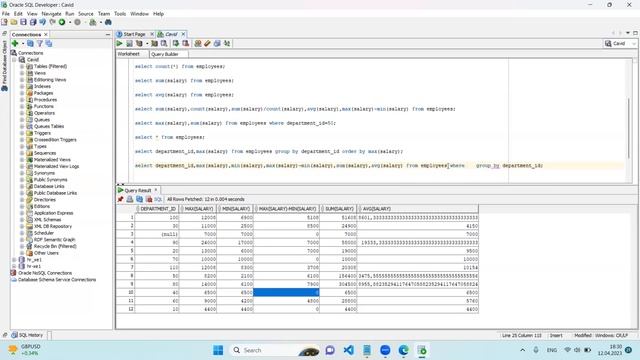This screenshot has height=360, width=640.
Task: Collapse the Cavid connection node
Action: click(15, 60)
